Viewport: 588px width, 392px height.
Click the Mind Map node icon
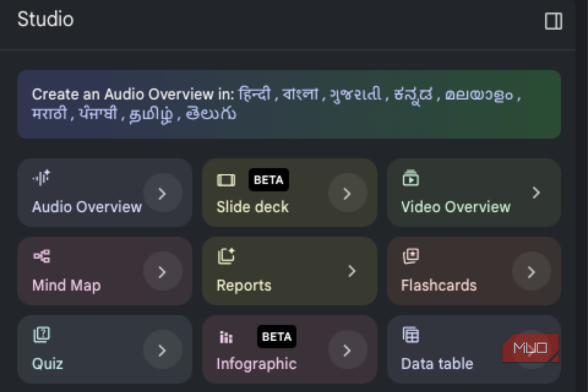(x=42, y=256)
